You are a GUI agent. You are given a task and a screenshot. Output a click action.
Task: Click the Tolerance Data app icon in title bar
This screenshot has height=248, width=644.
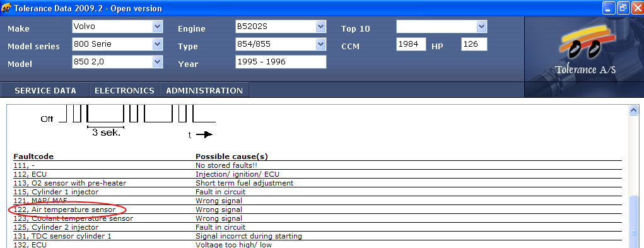[x=6, y=8]
